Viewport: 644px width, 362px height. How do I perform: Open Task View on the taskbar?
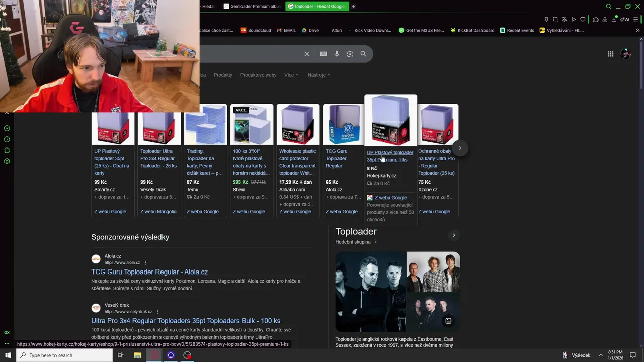click(121, 355)
